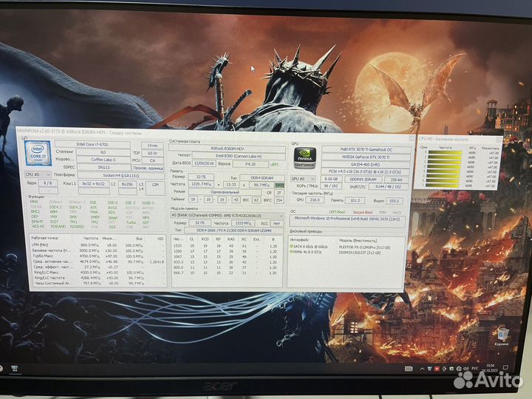Screen dimensions: 532x399
Task: Click the Intel B360 (Cannon Lake-H) chipset value
Action: pyautogui.click(x=239, y=156)
